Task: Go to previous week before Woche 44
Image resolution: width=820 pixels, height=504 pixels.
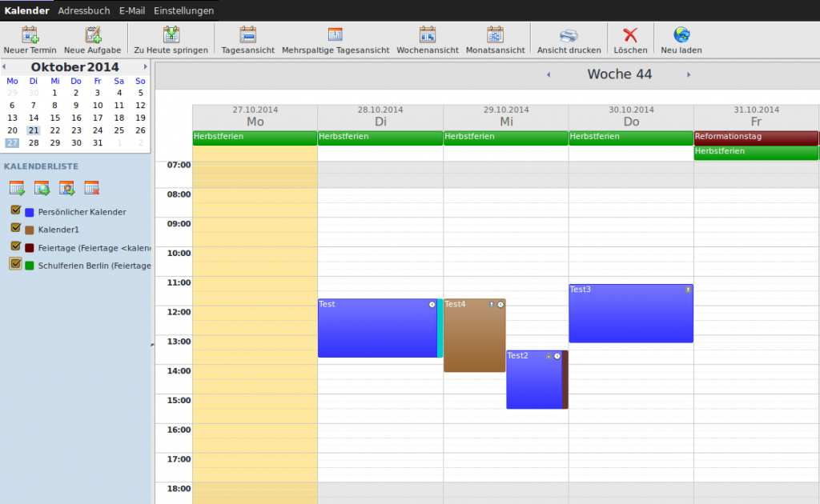Action: 549,75
